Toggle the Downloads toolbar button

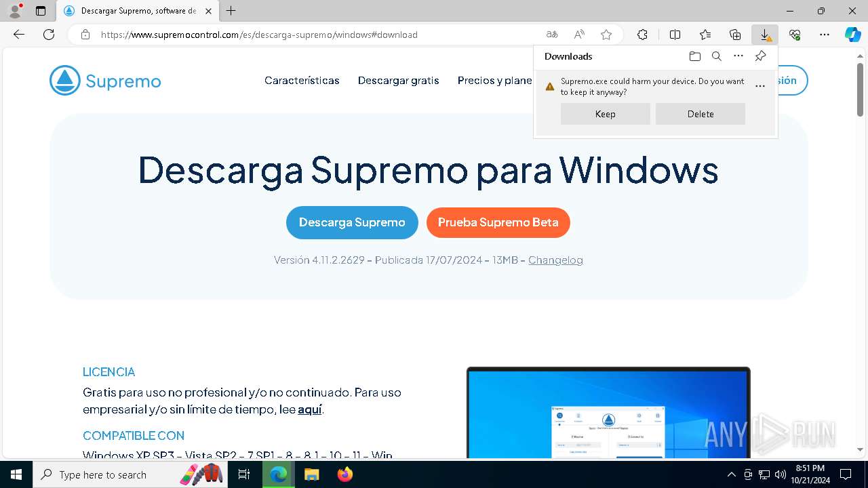tap(765, 35)
